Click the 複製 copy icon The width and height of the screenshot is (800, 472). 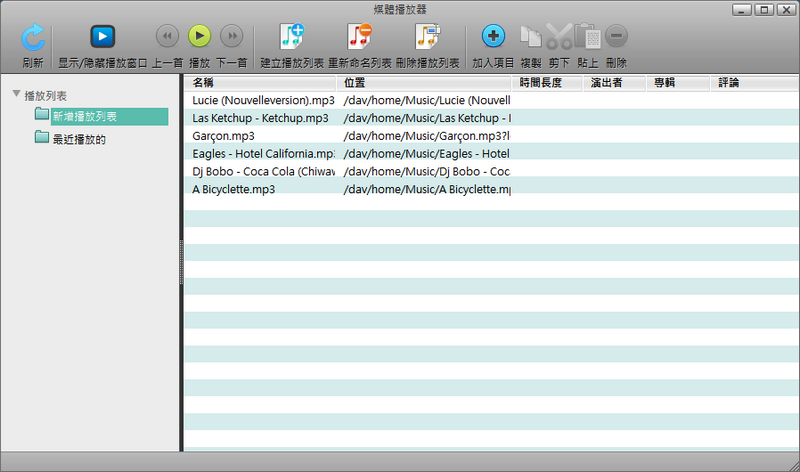pos(532,38)
